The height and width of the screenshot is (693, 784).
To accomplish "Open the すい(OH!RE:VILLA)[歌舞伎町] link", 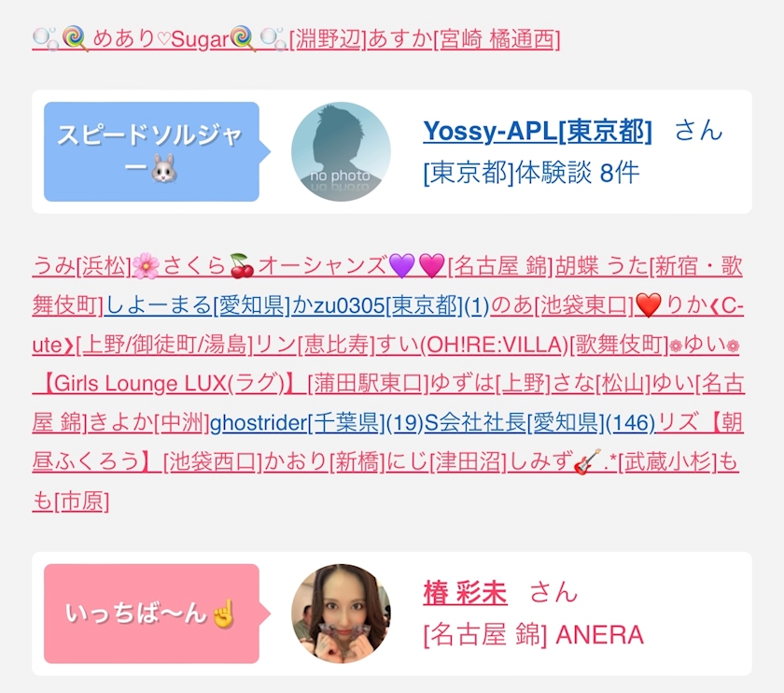I will [522, 345].
